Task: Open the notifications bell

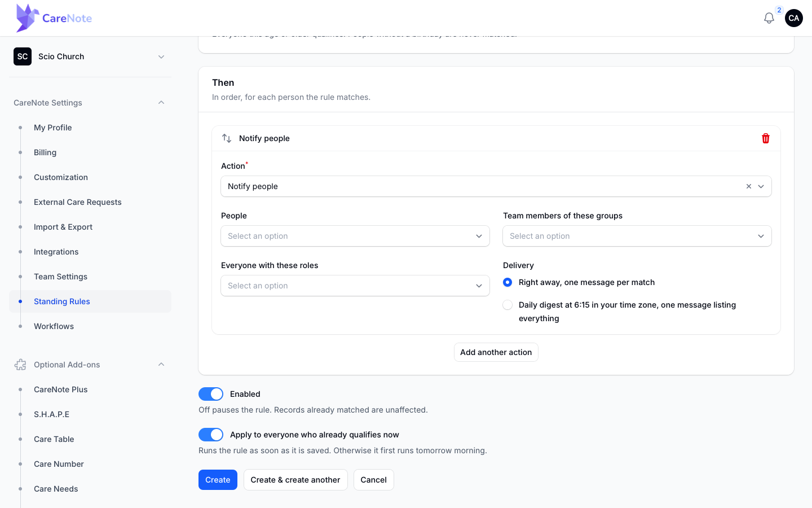Action: (769, 18)
